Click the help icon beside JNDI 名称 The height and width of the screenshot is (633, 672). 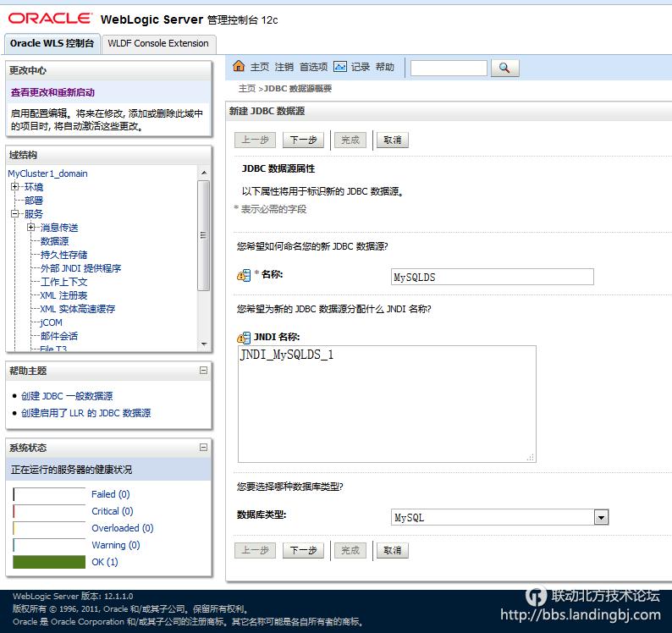point(244,338)
